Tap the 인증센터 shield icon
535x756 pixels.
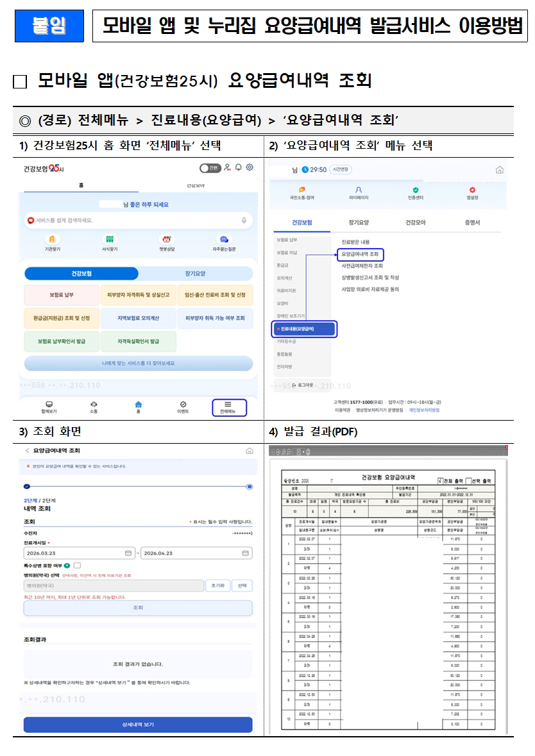point(415,190)
